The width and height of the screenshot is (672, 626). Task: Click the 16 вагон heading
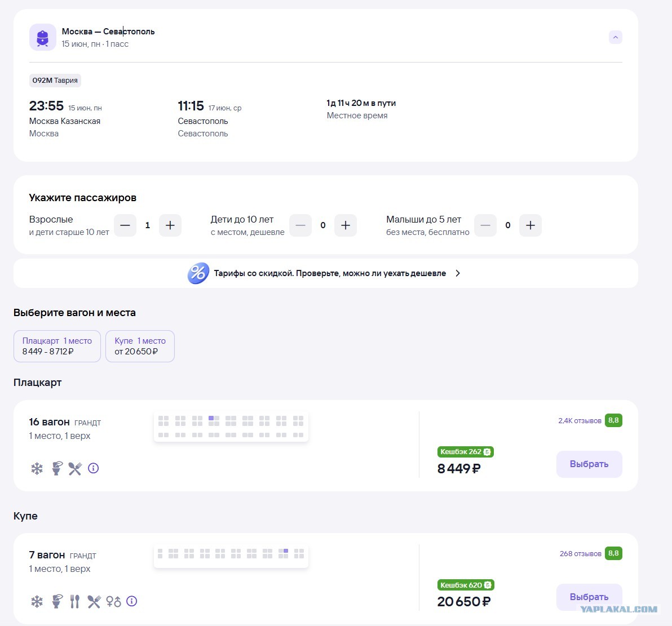click(49, 422)
